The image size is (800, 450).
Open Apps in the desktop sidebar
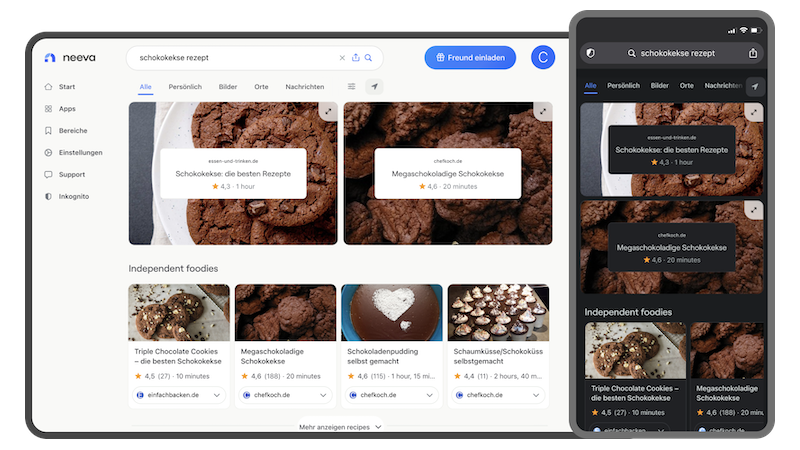click(x=60, y=109)
